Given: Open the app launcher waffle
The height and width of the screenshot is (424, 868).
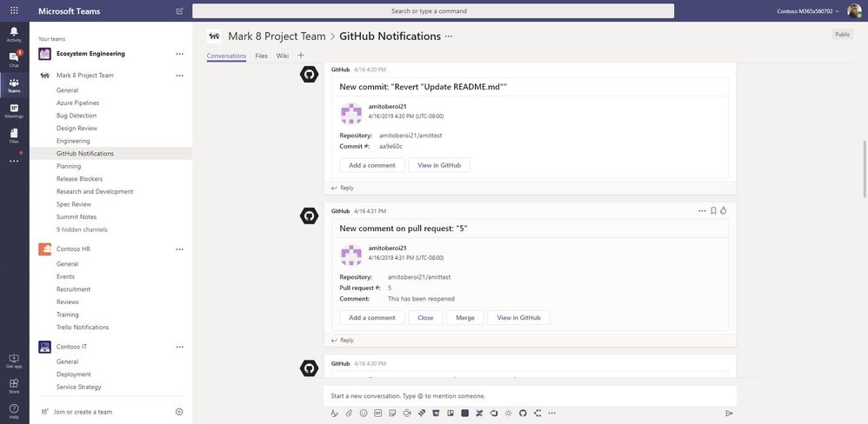Looking at the screenshot, I should 14,10.
